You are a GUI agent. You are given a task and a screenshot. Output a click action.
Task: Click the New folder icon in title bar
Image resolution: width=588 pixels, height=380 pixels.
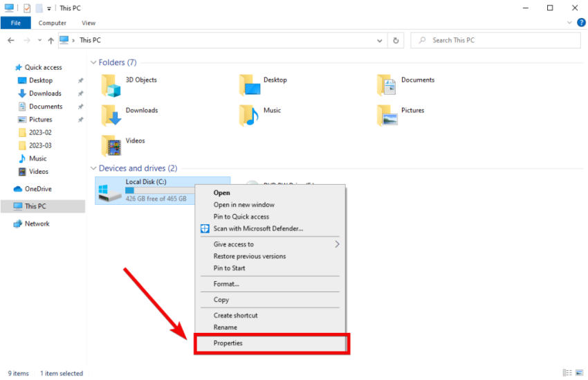(39, 8)
